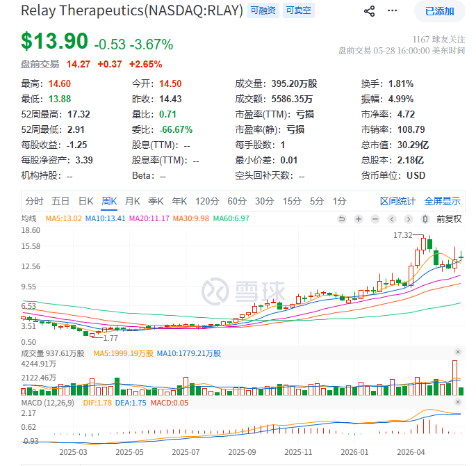Select the 周K chart tab

(109, 201)
